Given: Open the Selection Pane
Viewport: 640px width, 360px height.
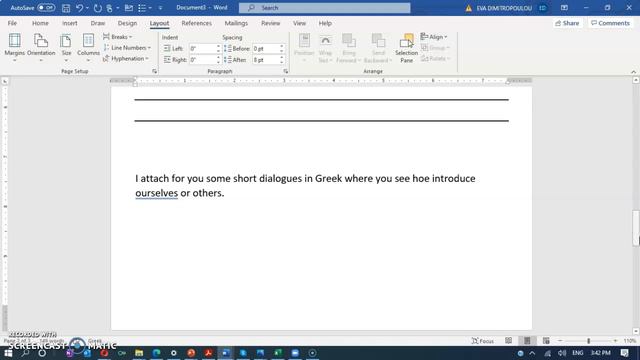Looking at the screenshot, I should [x=406, y=48].
